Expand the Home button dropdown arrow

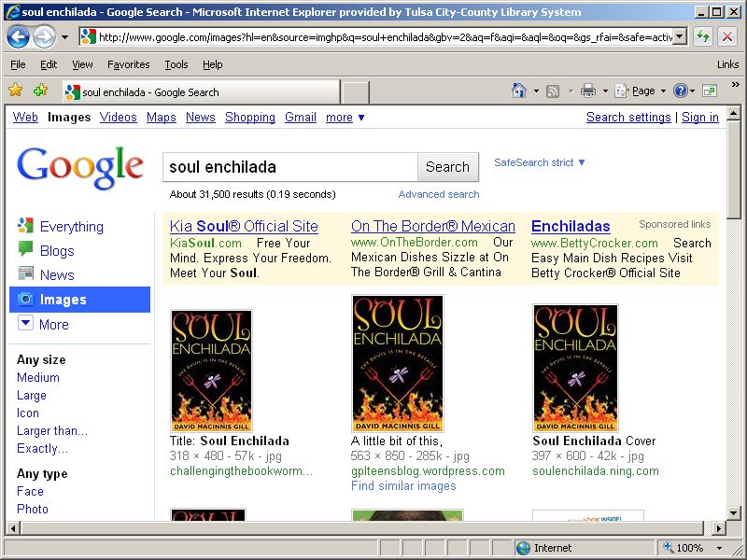pos(536,91)
